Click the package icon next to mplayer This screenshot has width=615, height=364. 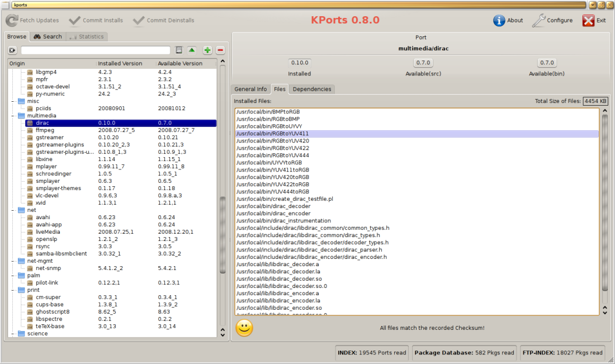30,167
